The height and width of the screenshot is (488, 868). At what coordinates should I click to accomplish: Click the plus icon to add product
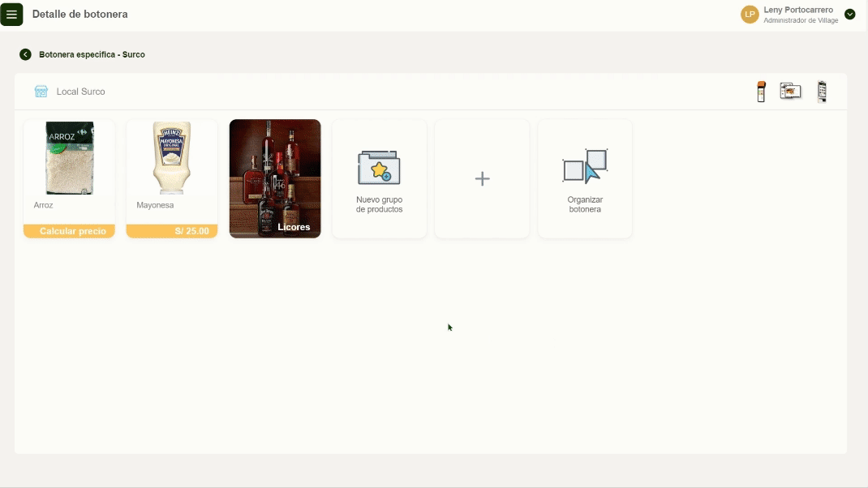coord(482,178)
